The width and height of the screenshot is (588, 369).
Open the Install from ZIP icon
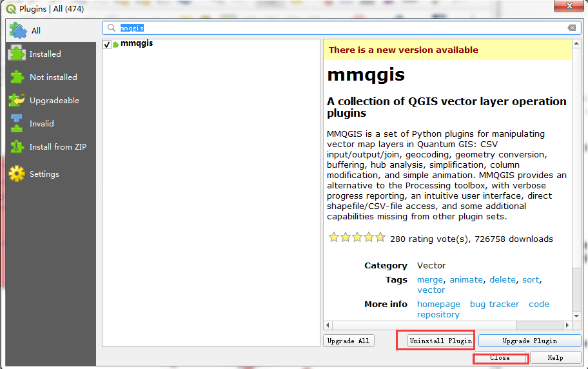pos(17,146)
